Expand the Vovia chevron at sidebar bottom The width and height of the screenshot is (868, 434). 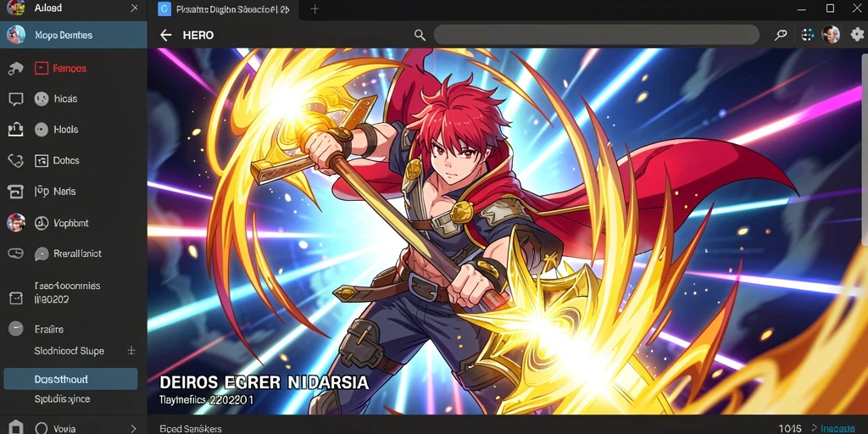(x=133, y=428)
